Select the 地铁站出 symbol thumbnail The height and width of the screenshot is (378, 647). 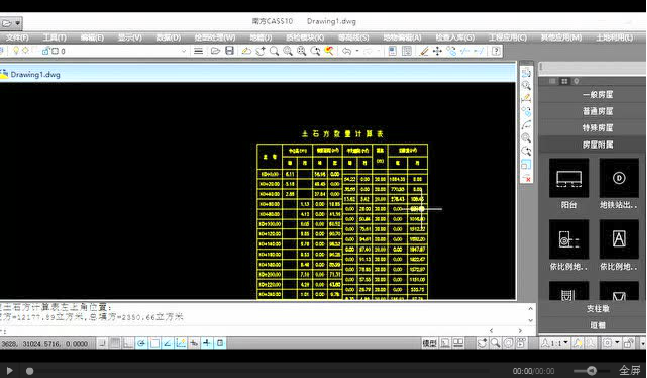(x=619, y=178)
